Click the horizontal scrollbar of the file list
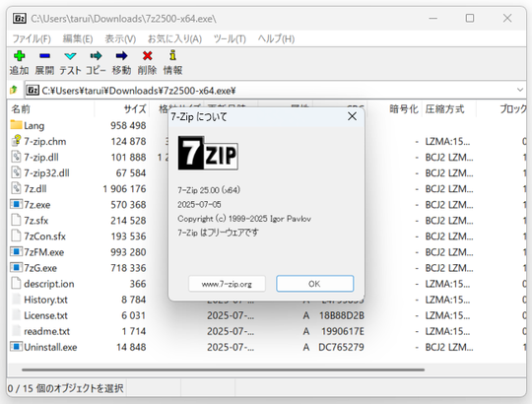Viewport: 532px width, 404px height. pos(223,370)
